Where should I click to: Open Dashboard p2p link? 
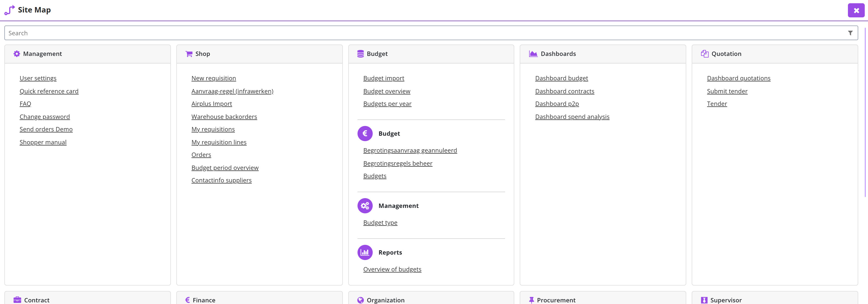[557, 104]
